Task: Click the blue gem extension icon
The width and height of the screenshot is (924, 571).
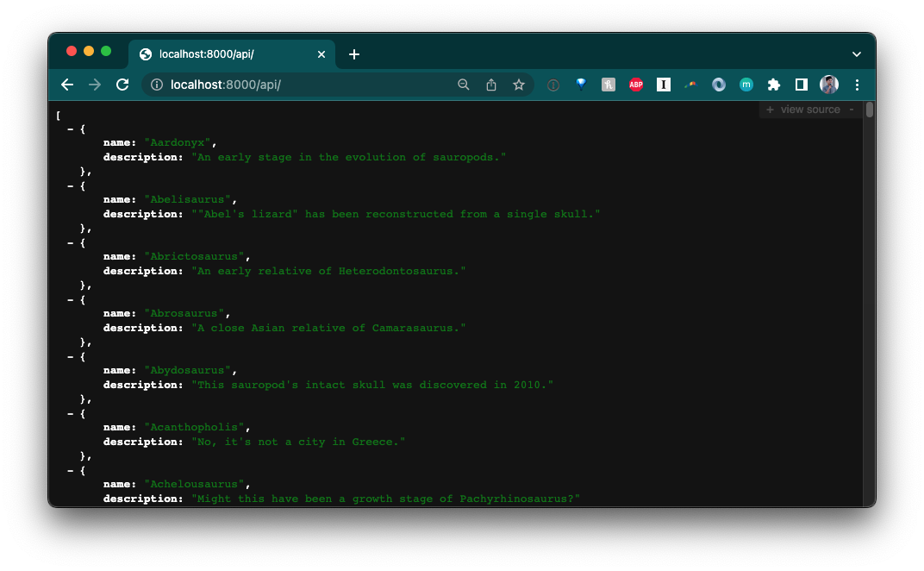Action: (580, 85)
